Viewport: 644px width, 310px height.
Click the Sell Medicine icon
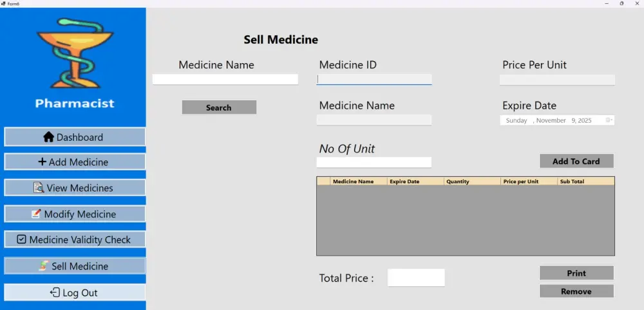coord(44,266)
